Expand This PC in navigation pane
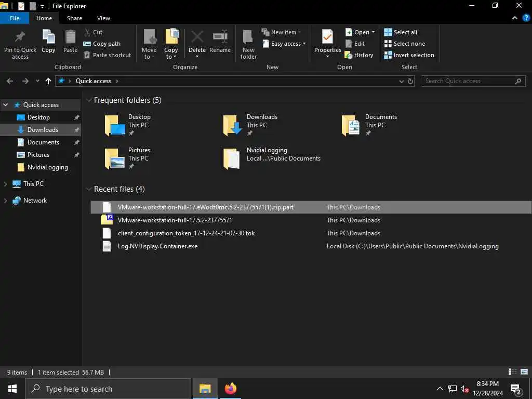The width and height of the screenshot is (532, 399). 5,184
